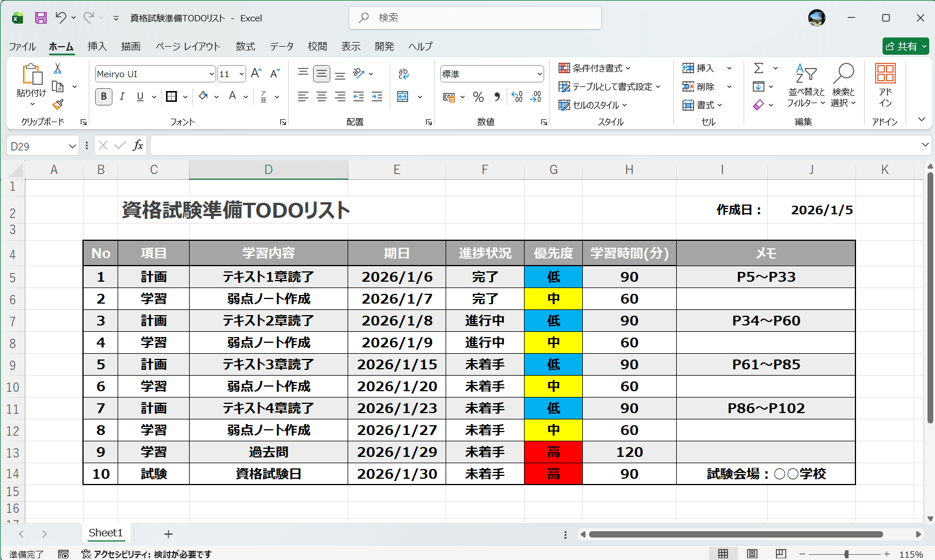Viewport: 935px width, 560px height.
Task: Toggle wrap text alignment
Action: 404,73
